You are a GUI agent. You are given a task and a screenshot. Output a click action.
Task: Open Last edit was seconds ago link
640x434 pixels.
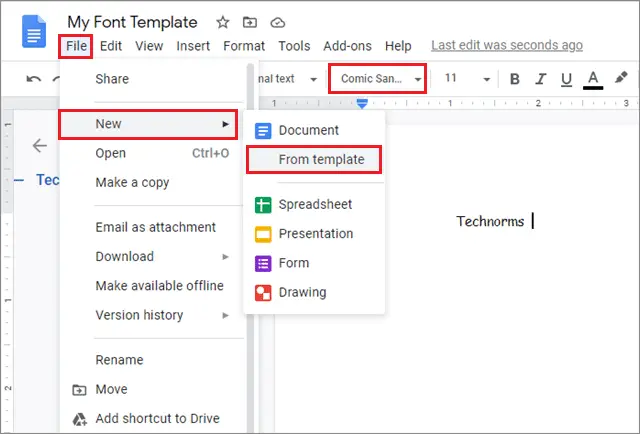coord(507,45)
